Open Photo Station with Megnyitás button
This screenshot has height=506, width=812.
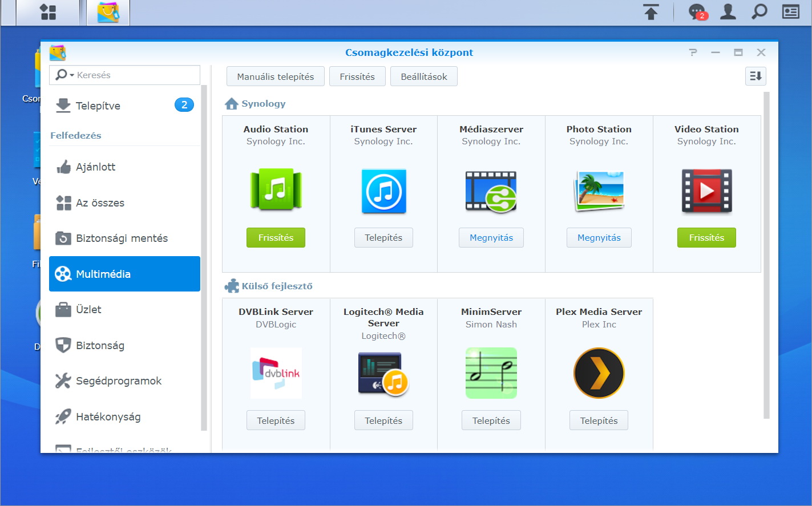(x=599, y=238)
